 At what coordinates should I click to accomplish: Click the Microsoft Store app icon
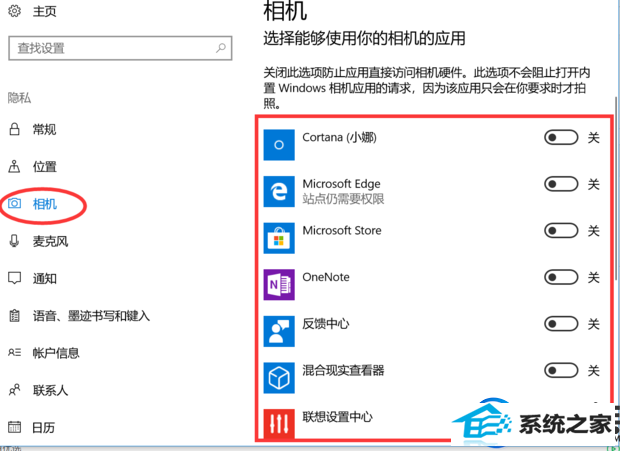[279, 238]
